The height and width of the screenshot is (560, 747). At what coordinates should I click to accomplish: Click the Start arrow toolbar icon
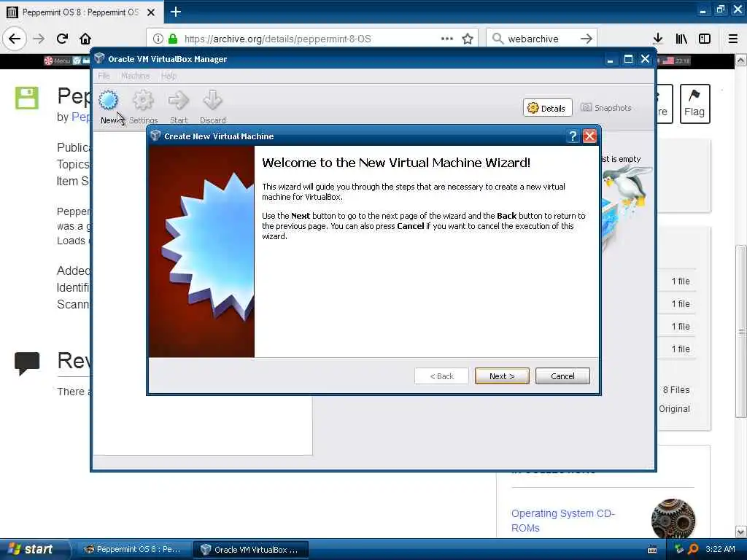(x=179, y=101)
